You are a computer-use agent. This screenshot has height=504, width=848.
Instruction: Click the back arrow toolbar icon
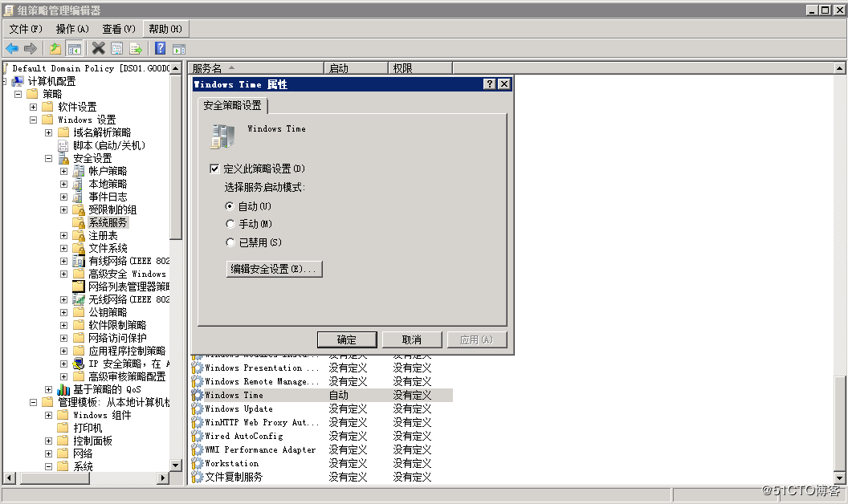[12, 49]
